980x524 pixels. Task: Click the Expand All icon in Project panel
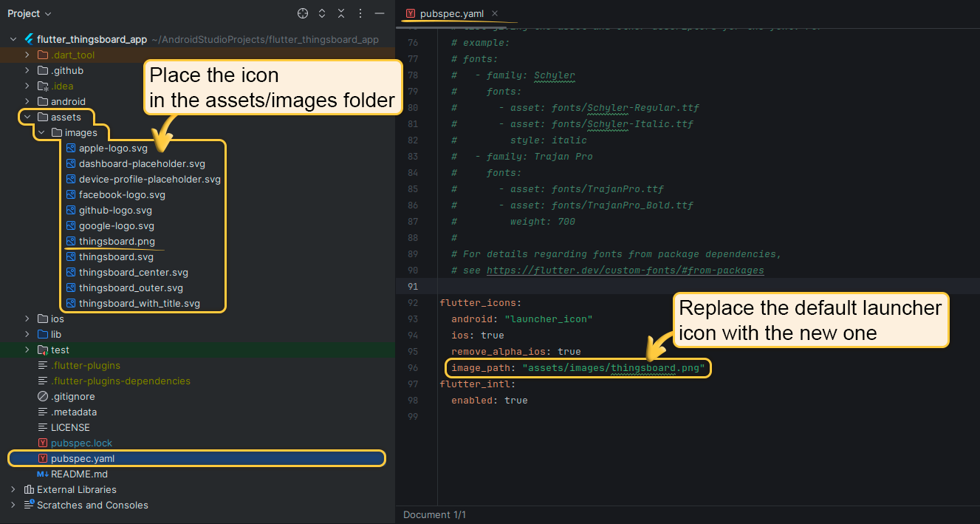point(322,13)
